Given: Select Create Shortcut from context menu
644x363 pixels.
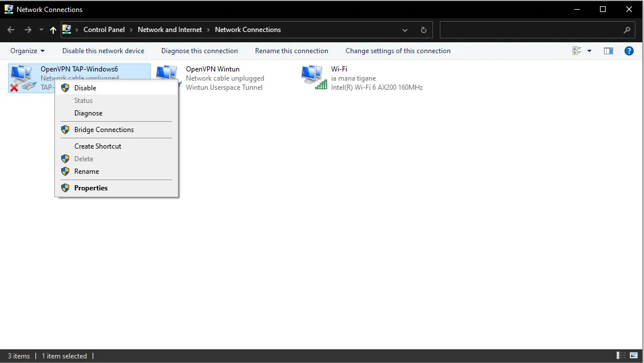Looking at the screenshot, I should pos(117,146).
